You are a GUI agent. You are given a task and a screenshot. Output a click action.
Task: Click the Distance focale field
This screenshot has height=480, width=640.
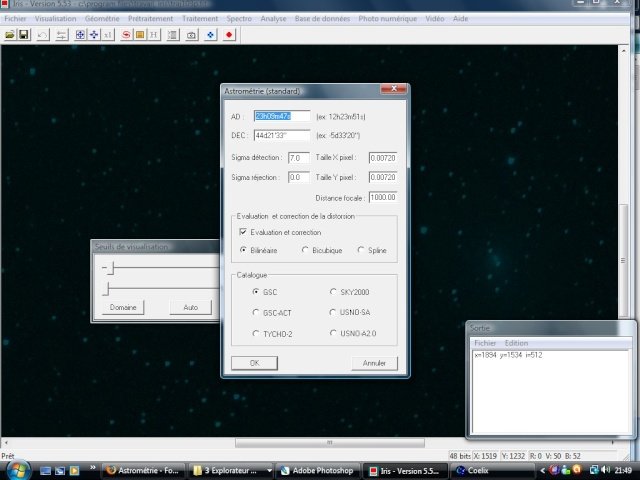[383, 198]
